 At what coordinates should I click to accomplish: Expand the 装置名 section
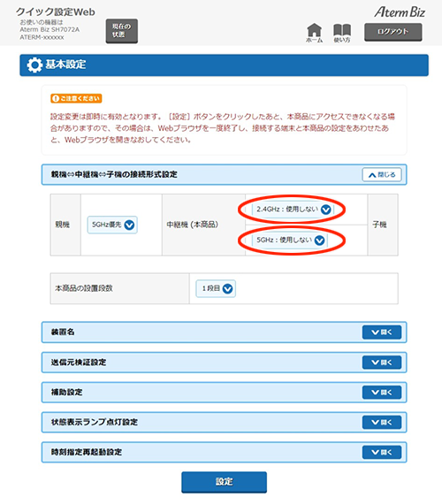point(382,332)
